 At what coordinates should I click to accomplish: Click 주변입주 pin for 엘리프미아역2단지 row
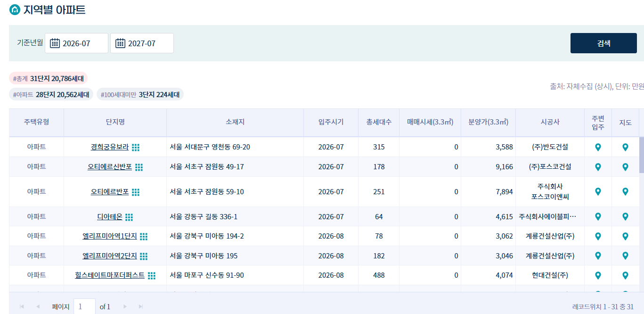[598, 256]
